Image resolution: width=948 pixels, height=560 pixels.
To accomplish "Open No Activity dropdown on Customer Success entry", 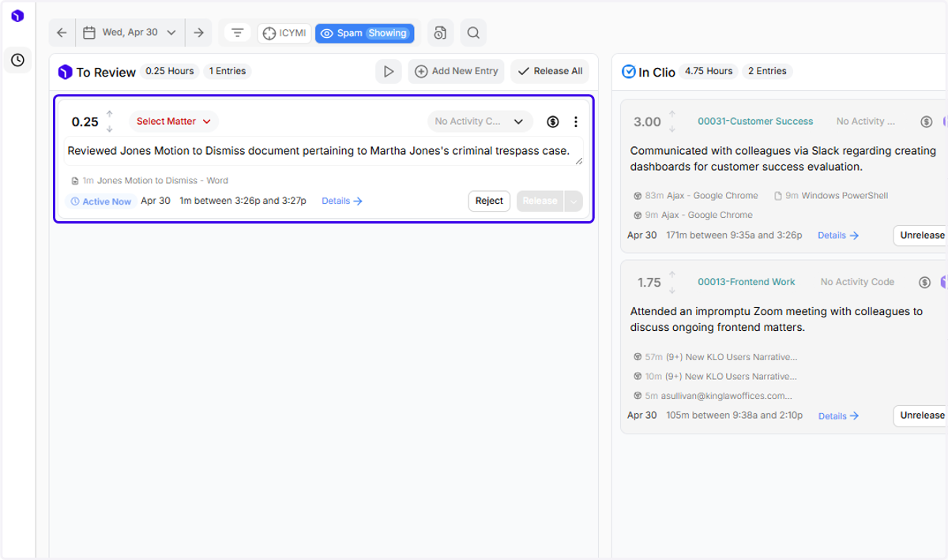I will click(x=866, y=122).
